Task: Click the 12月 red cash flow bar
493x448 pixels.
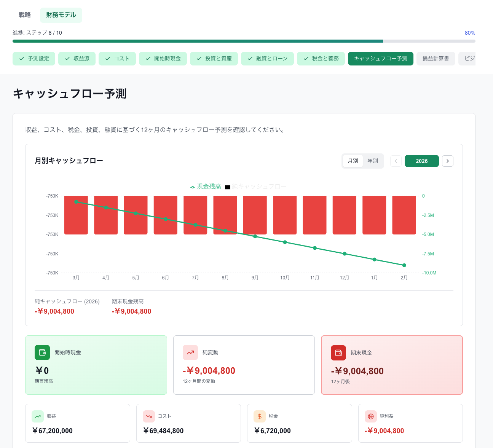Action: coord(345,215)
